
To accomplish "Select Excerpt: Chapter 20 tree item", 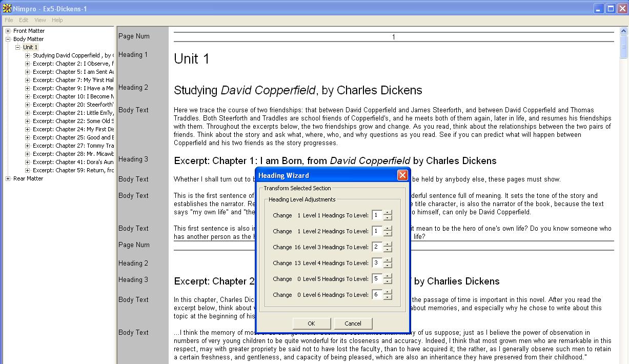I will tap(73, 105).
